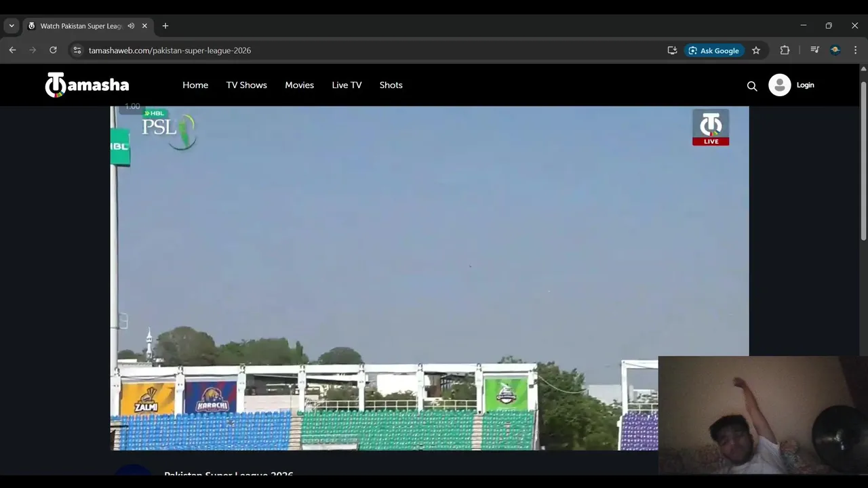Click the Tamasha logo
This screenshot has height=488, width=868.
click(x=87, y=85)
